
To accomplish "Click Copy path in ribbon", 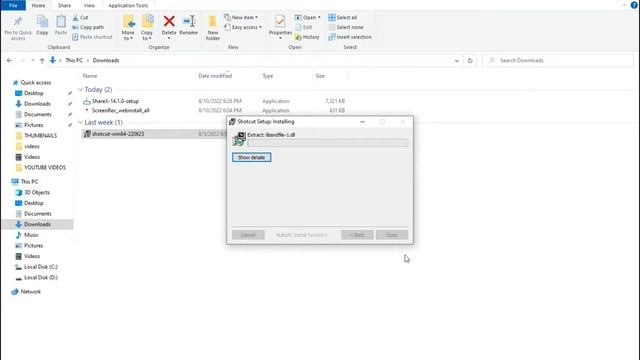I will [x=88, y=27].
